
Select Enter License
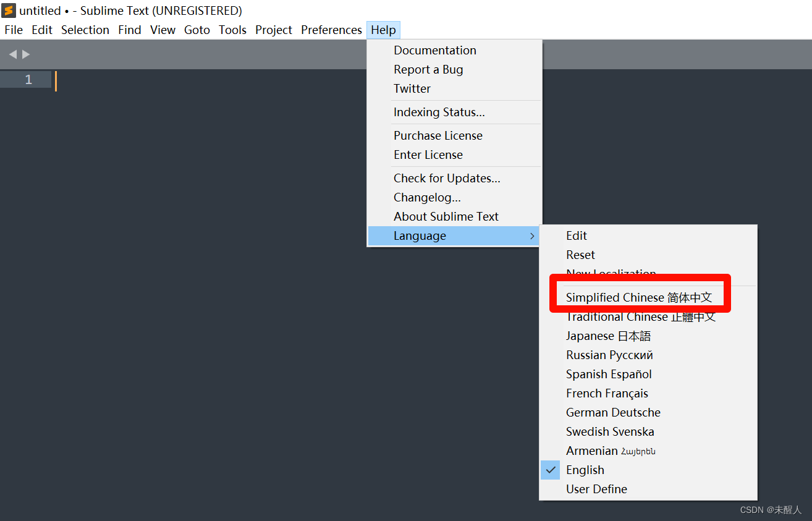point(455,155)
